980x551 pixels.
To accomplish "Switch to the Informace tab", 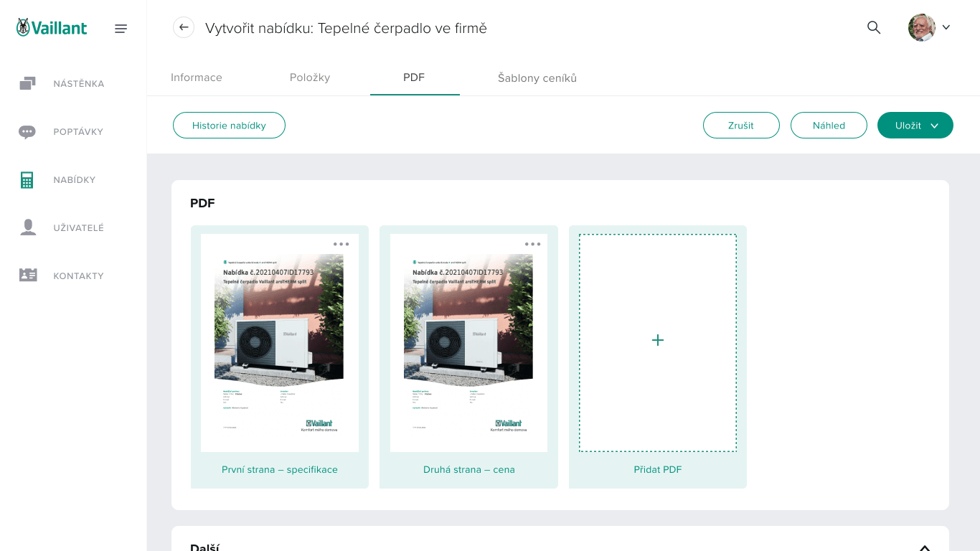I will tap(196, 77).
